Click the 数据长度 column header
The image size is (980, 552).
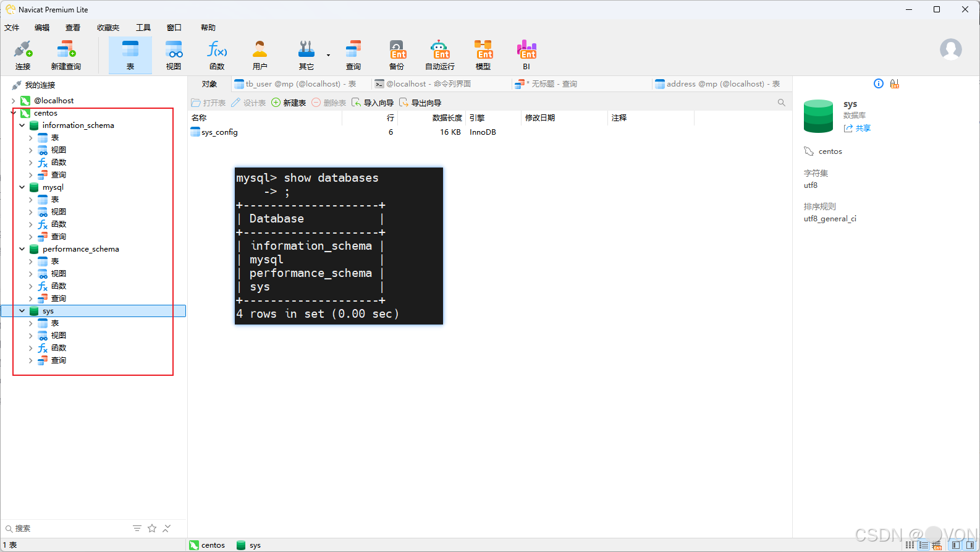[x=433, y=118]
